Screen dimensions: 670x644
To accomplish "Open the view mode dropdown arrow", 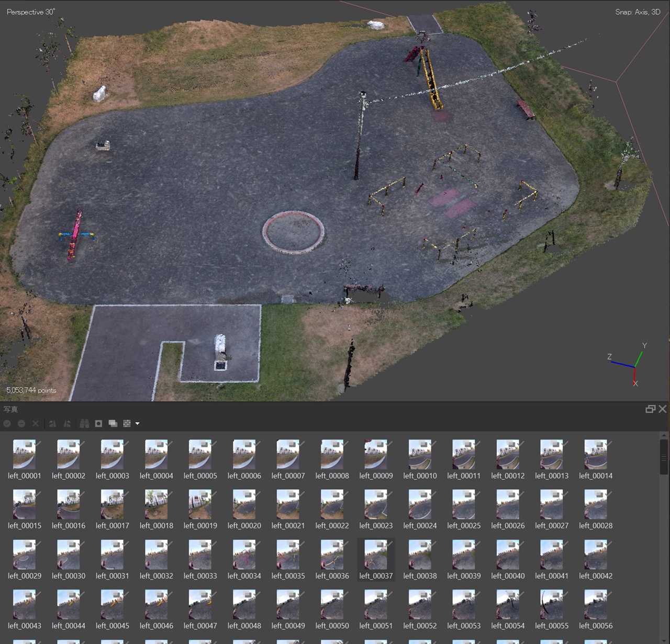I will (137, 424).
